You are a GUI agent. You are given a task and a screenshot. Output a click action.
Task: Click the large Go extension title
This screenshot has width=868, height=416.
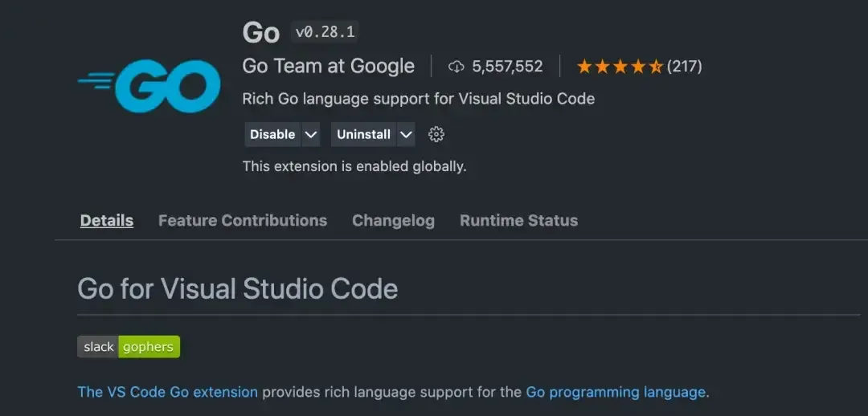coord(261,32)
